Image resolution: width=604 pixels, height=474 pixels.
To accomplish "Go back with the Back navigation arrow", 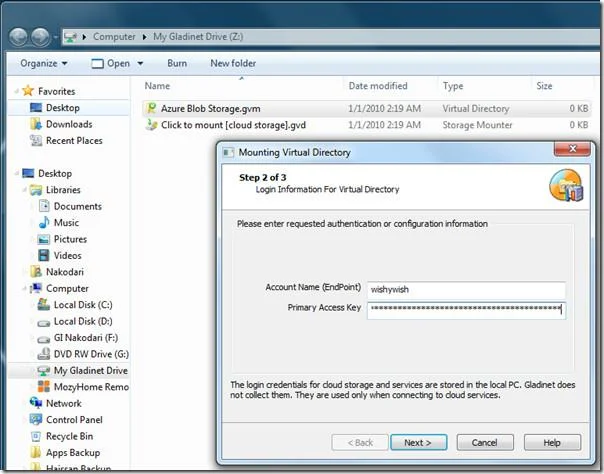I will pyautogui.click(x=18, y=37).
